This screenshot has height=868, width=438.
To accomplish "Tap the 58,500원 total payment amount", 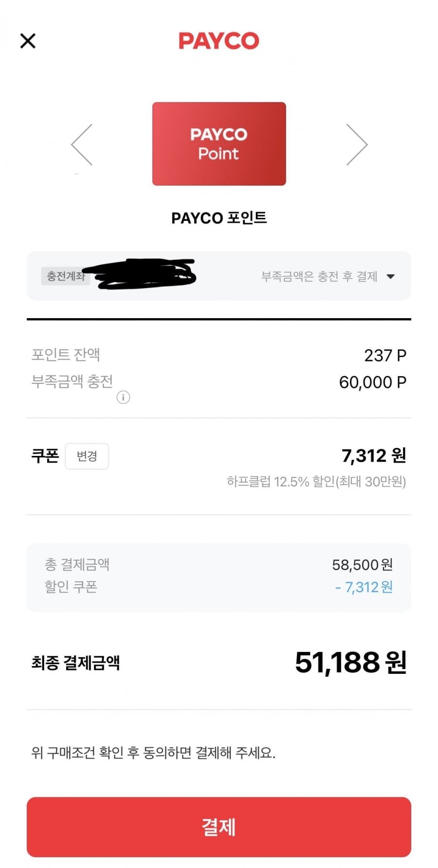I will [362, 565].
